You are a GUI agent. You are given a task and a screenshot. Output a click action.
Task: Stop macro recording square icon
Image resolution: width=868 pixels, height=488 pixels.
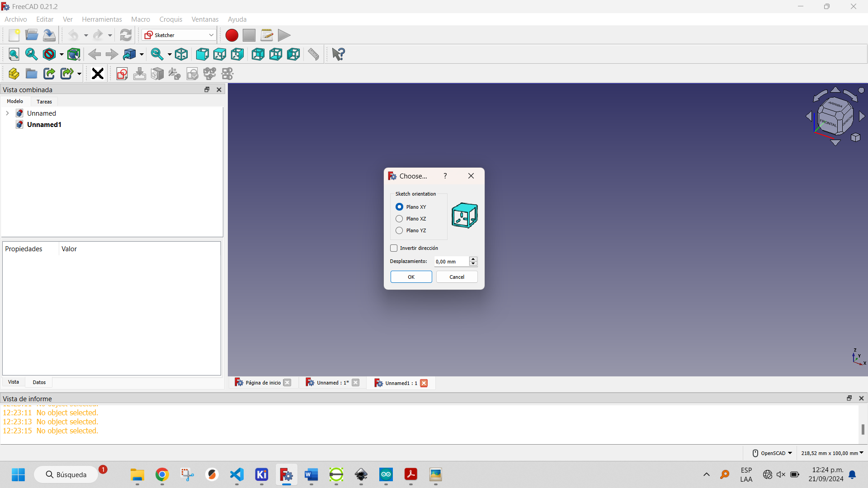pos(249,35)
